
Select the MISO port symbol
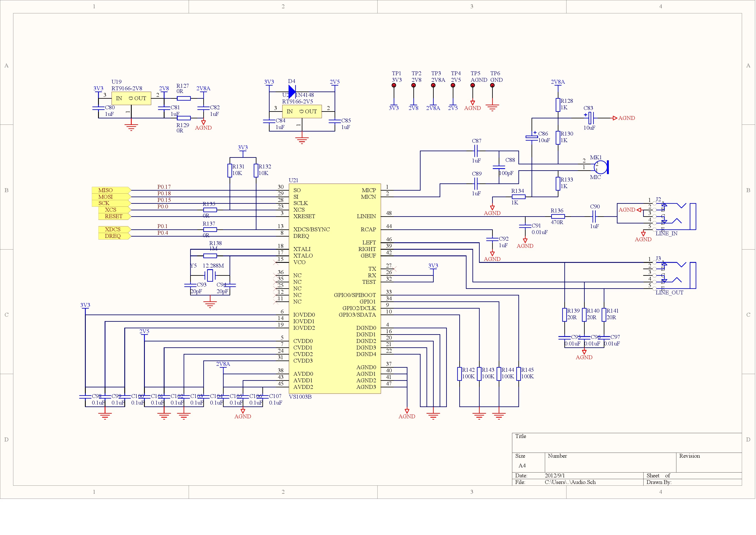(x=111, y=190)
